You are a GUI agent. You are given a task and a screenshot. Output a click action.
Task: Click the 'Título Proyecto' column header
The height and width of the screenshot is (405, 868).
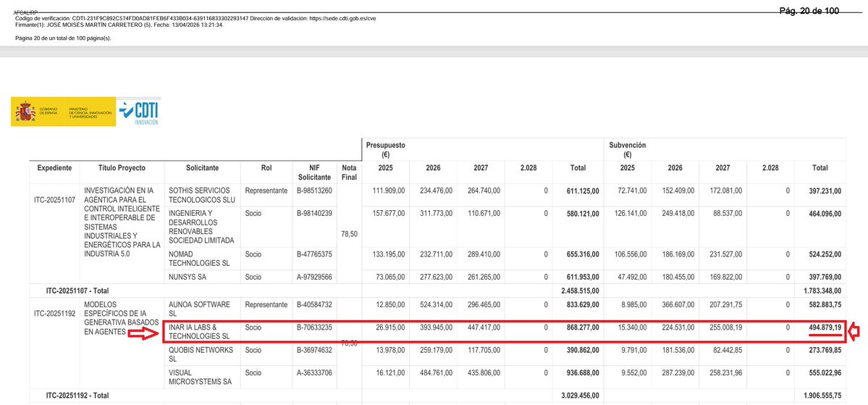pyautogui.click(x=122, y=168)
